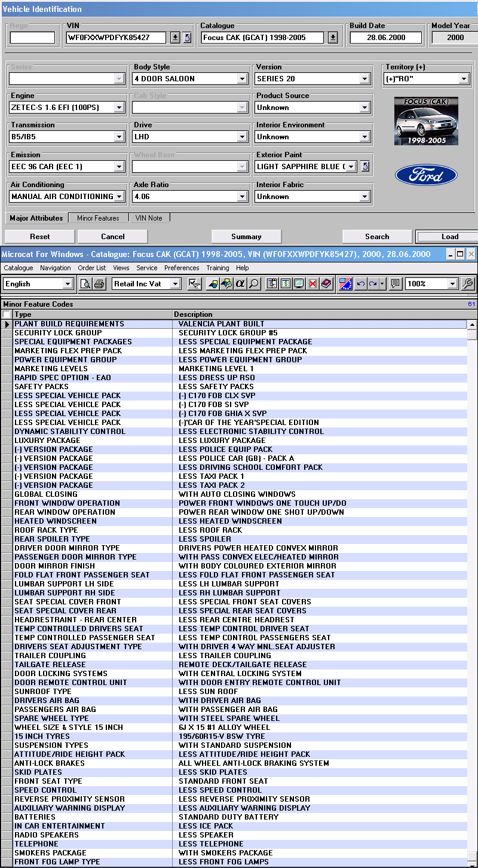Image resolution: width=478 pixels, height=868 pixels.
Task: Open the Navigation menu
Action: (55, 268)
